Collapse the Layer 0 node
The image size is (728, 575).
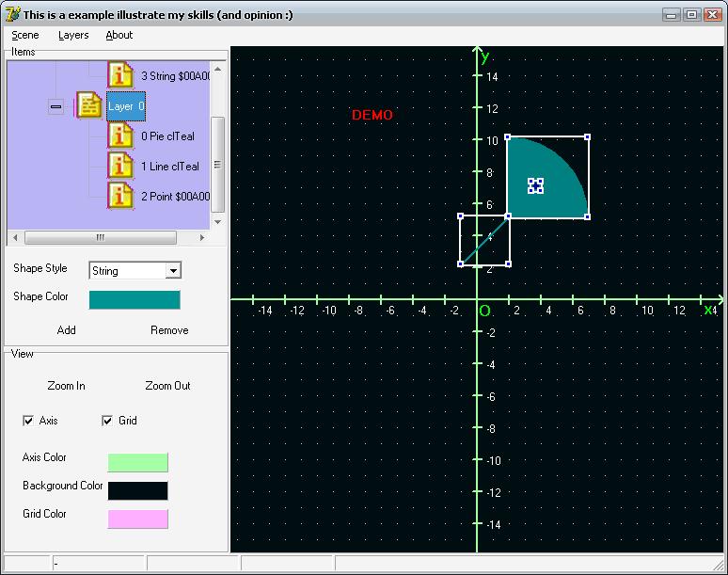click(x=55, y=106)
